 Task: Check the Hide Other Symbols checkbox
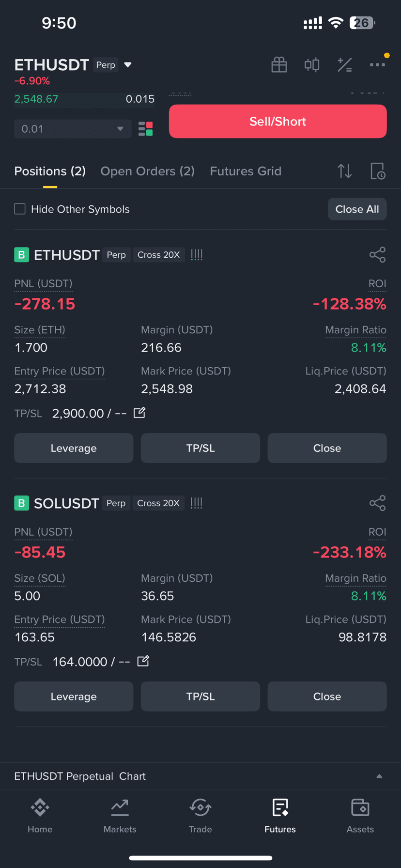tap(20, 209)
